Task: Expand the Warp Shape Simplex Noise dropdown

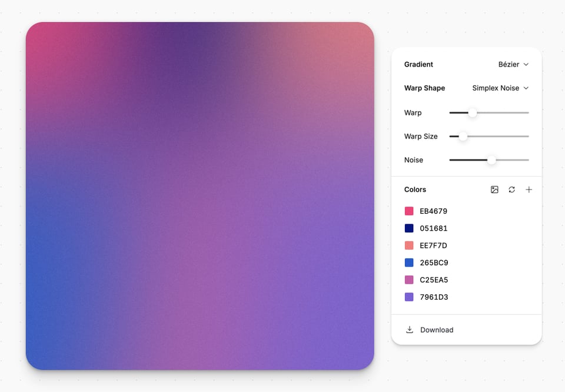Action: tap(500, 88)
